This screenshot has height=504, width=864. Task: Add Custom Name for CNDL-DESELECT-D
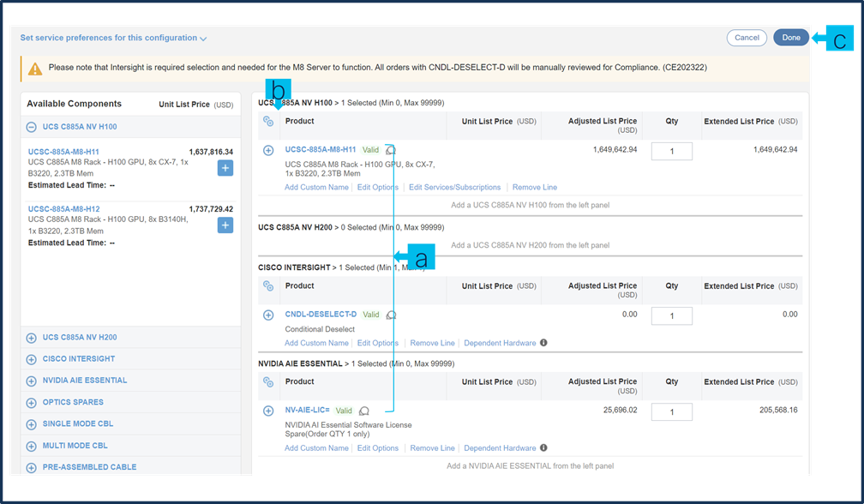316,343
